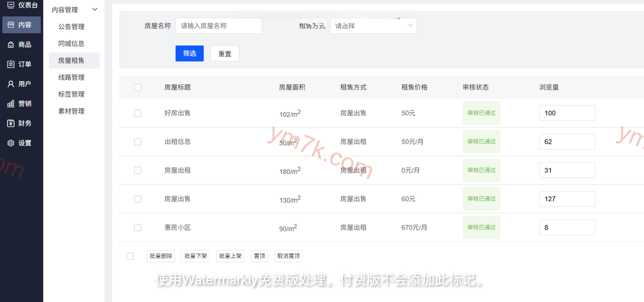Open the settings gear icon
This screenshot has height=302, width=644.
11,143
